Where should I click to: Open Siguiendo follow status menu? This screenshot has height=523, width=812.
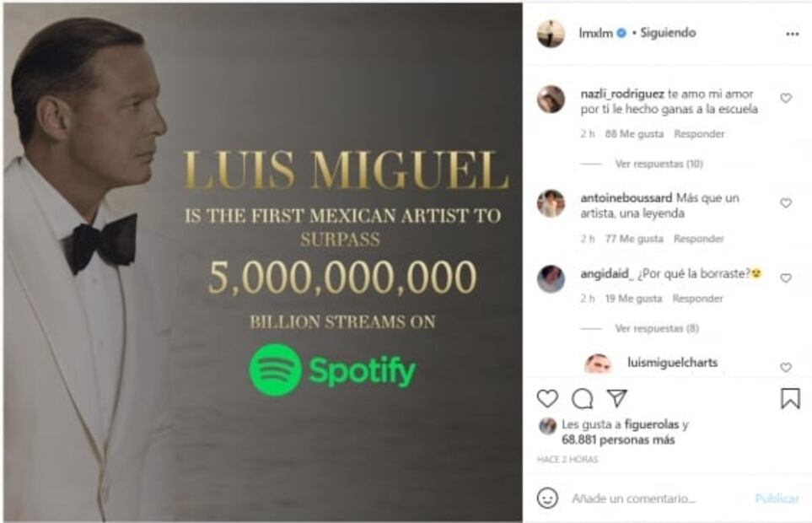pyautogui.click(x=668, y=33)
